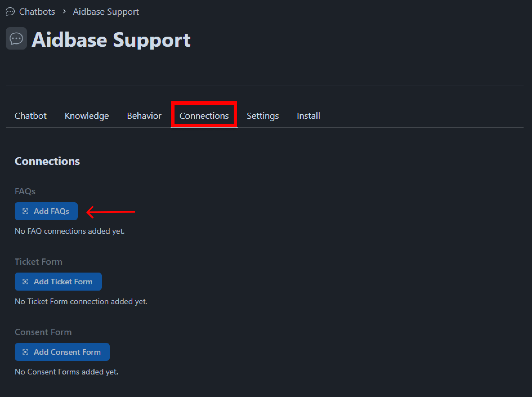Viewport: 532px width, 397px height.
Task: Go back to Chatbots via the breadcrumb
Action: pos(37,12)
